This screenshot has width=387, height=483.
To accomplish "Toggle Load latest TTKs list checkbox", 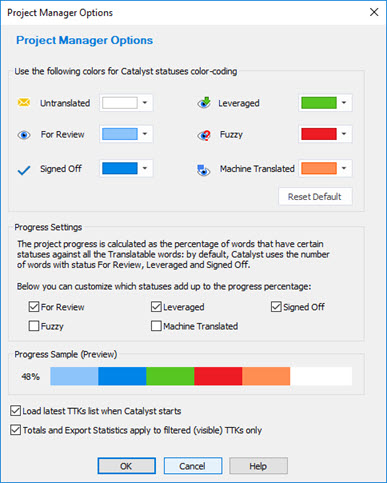I will click(x=15, y=411).
